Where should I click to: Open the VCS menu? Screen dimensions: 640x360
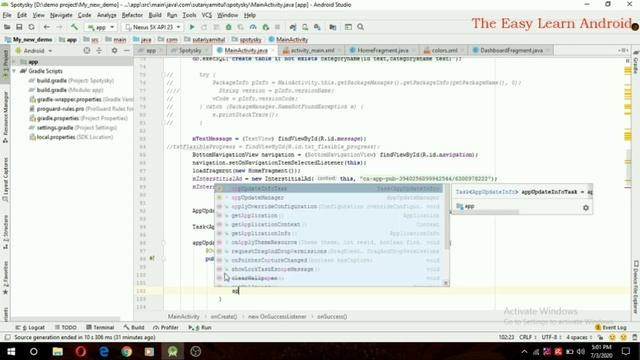click(x=207, y=15)
